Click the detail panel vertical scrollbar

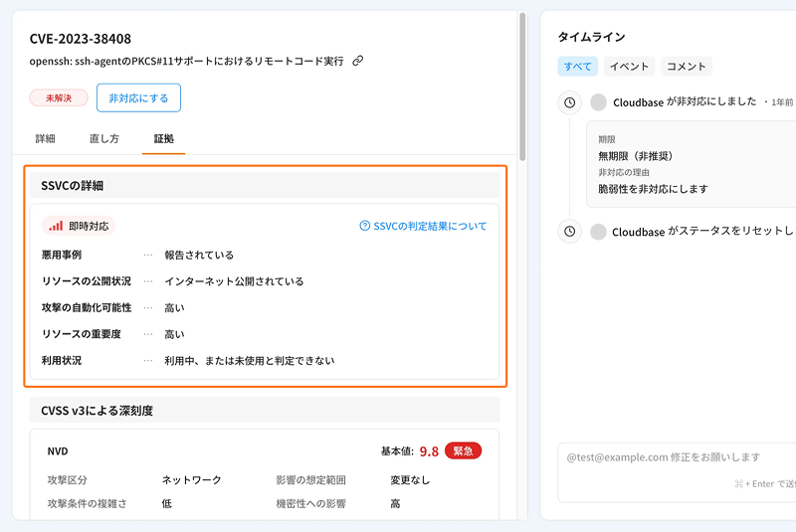tap(522, 80)
